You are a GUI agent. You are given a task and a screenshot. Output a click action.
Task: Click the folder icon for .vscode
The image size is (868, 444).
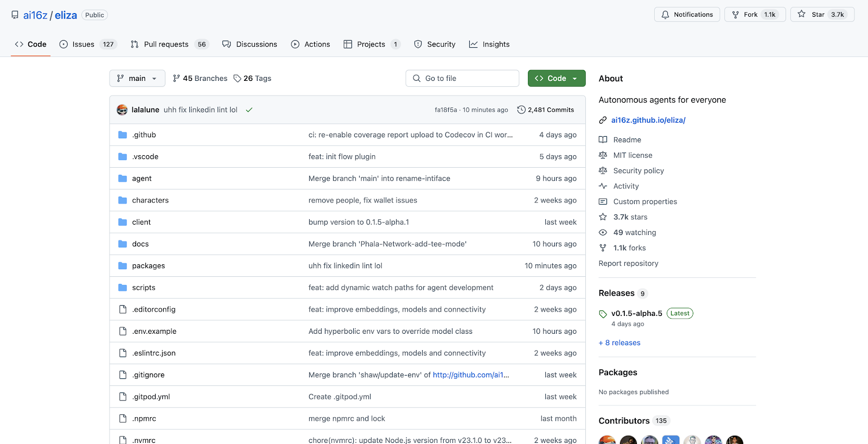(x=123, y=156)
